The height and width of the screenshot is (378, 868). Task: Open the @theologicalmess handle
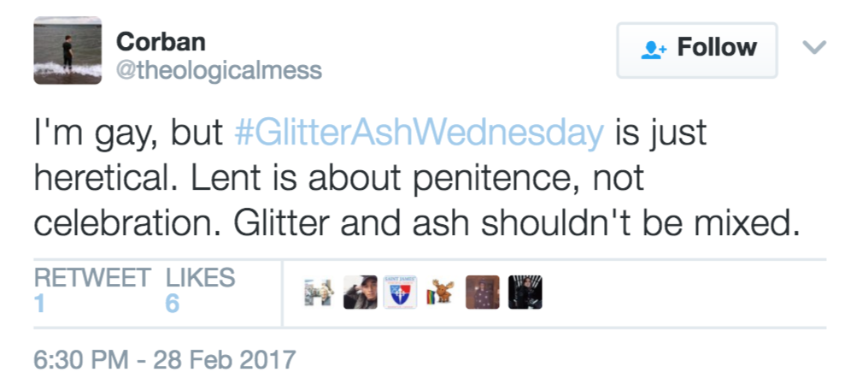point(219,70)
